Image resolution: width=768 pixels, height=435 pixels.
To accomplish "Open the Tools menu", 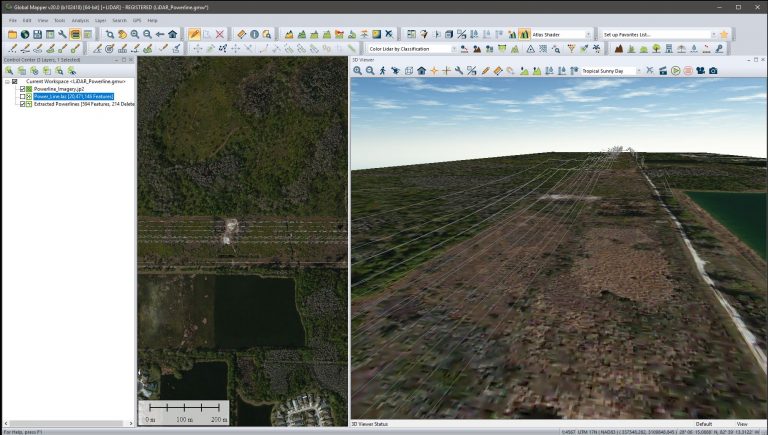I will pos(59,21).
